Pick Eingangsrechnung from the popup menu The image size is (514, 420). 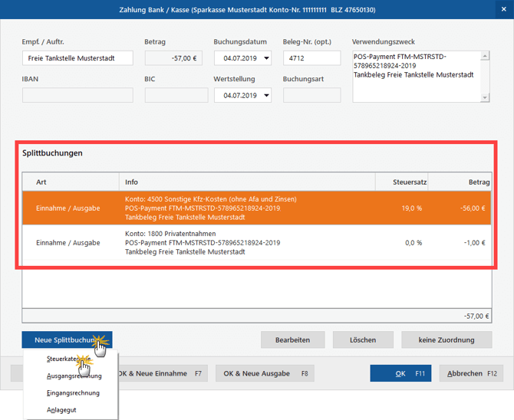(x=73, y=393)
